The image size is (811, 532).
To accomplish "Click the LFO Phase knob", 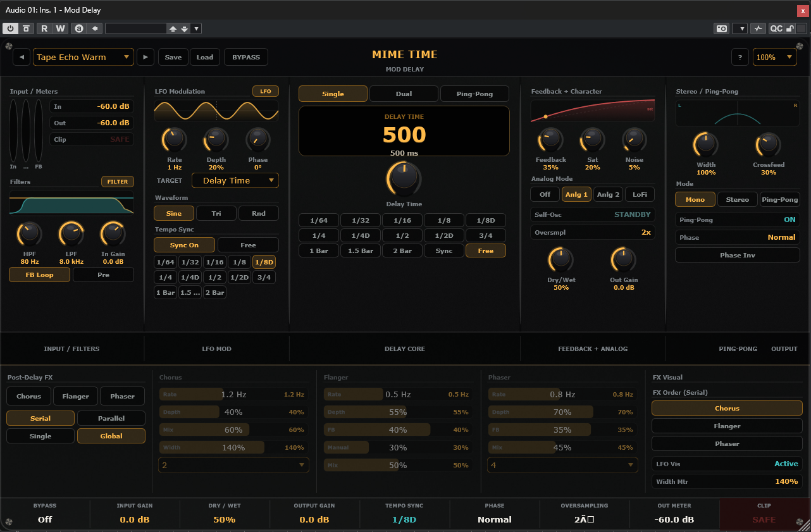I will (258, 139).
